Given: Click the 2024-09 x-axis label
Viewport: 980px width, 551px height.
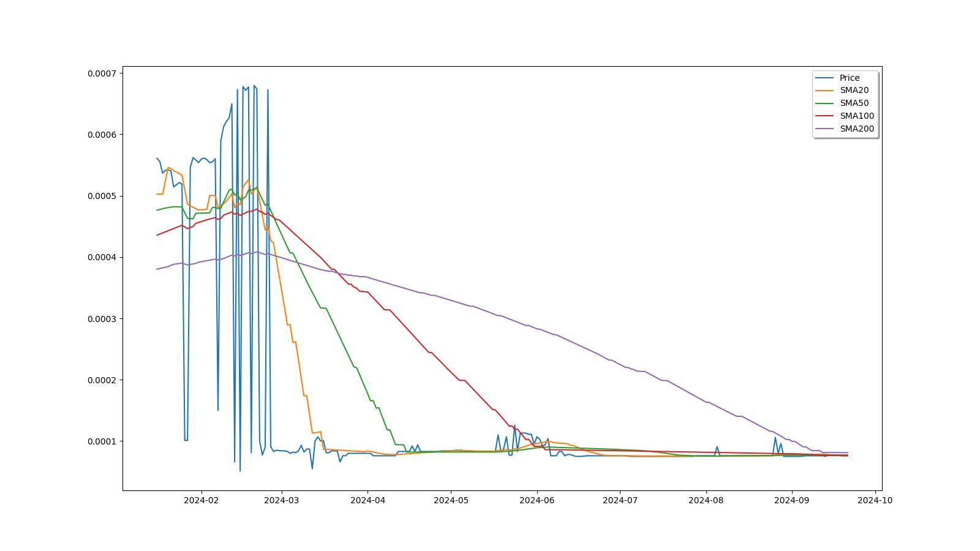Looking at the screenshot, I should tap(792, 500).
